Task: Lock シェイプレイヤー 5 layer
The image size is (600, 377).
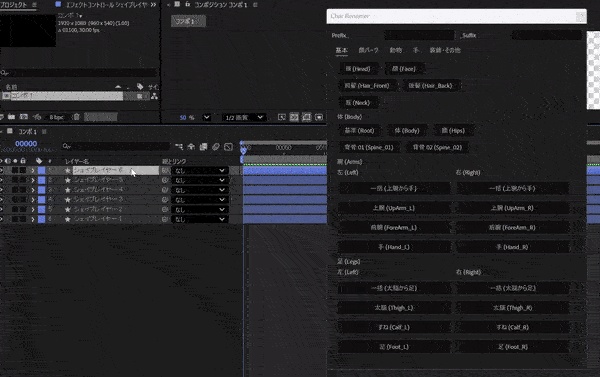Action: 23,180
